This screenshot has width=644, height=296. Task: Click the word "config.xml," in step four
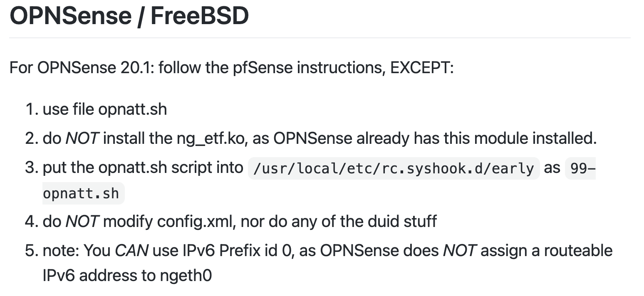point(197,222)
